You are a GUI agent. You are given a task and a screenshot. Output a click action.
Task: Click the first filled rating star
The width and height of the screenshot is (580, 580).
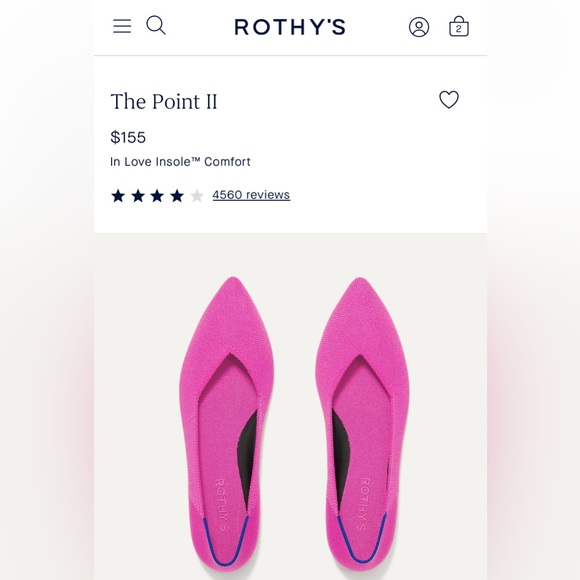pos(118,196)
